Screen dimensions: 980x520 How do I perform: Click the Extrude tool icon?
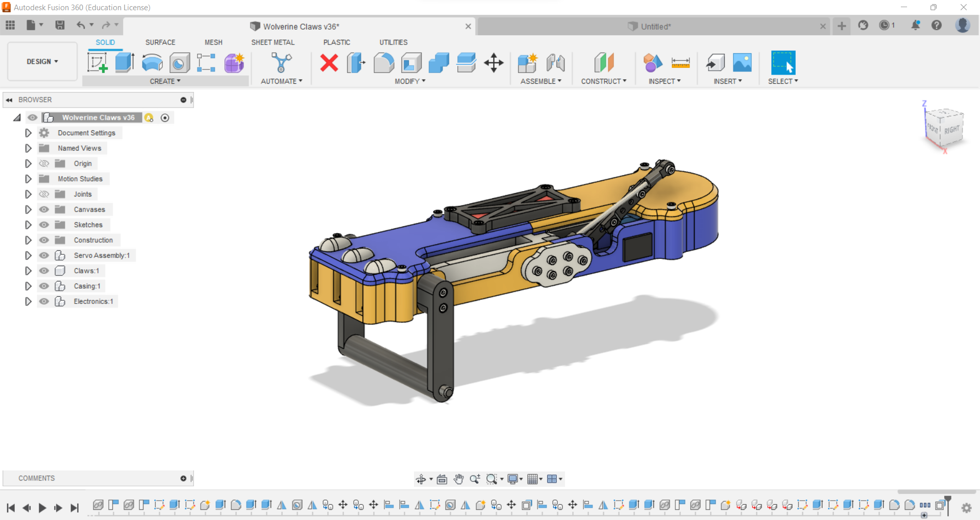click(x=125, y=63)
